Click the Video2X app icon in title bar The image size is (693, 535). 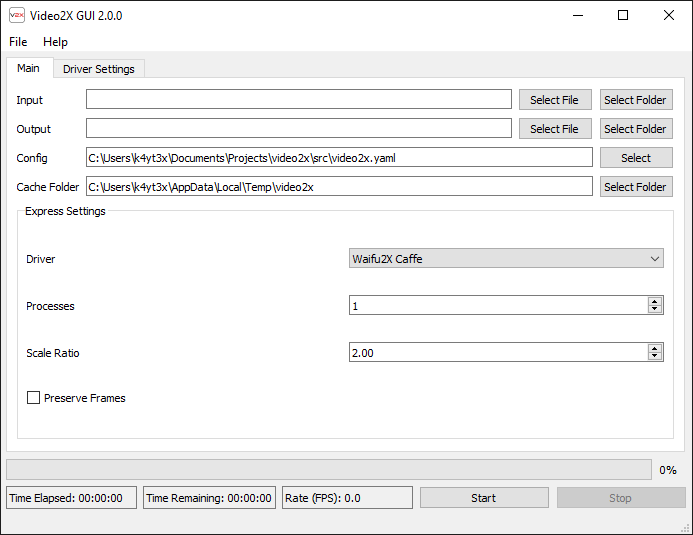[x=17, y=15]
